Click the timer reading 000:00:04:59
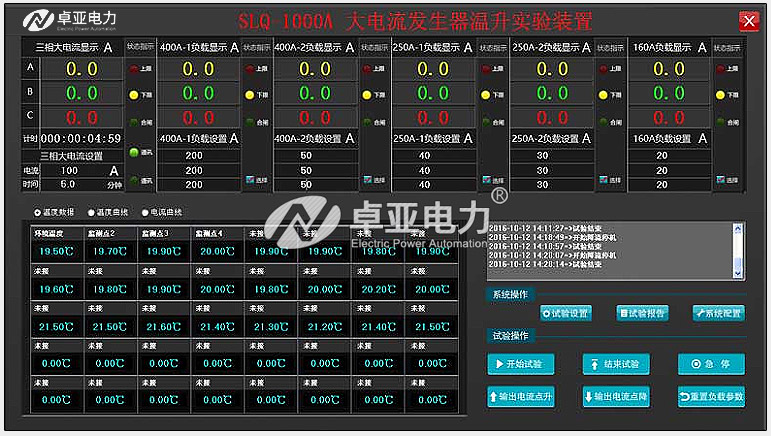The width and height of the screenshot is (771, 436). click(x=81, y=139)
